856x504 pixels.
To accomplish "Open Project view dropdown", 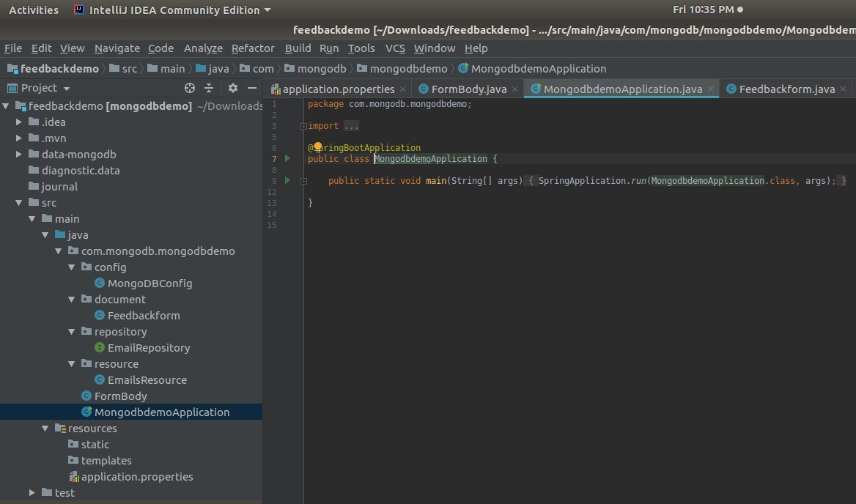I will pos(67,89).
